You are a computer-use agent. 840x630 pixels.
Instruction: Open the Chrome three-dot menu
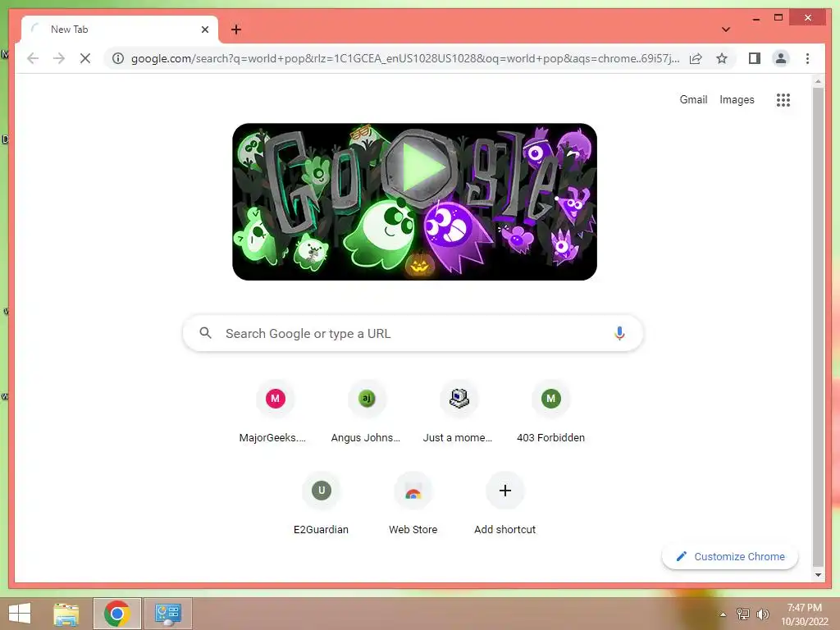click(807, 58)
